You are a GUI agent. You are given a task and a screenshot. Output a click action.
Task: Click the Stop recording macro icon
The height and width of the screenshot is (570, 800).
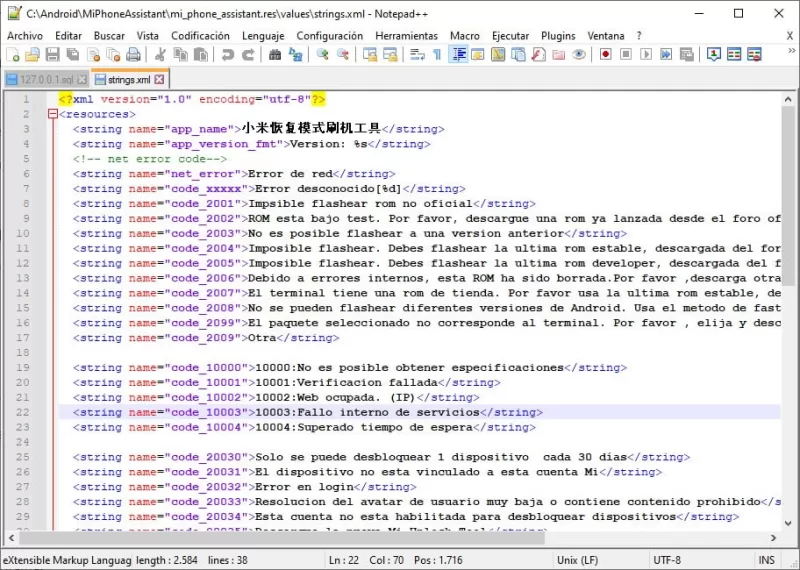coord(626,54)
